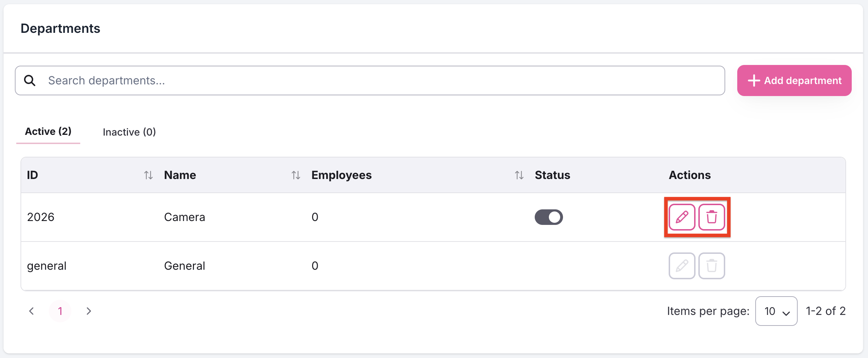Select the general ID cell
868x358 pixels.
(47, 266)
